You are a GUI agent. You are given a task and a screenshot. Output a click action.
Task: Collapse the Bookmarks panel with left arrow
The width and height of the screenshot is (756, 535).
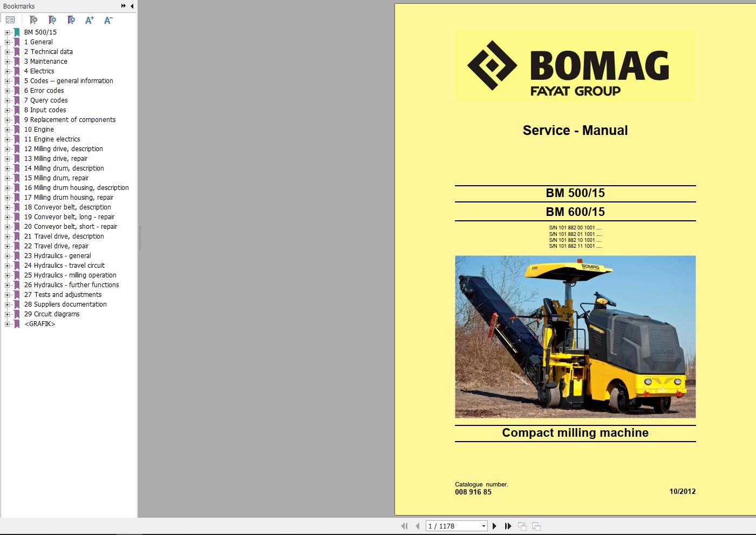(132, 6)
